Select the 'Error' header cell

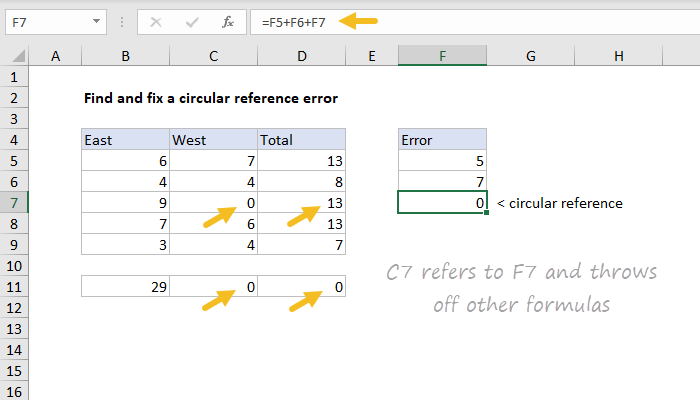tap(442, 140)
